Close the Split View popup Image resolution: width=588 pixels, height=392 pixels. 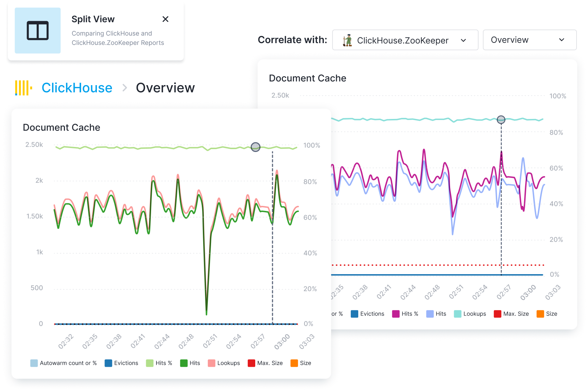click(x=165, y=19)
